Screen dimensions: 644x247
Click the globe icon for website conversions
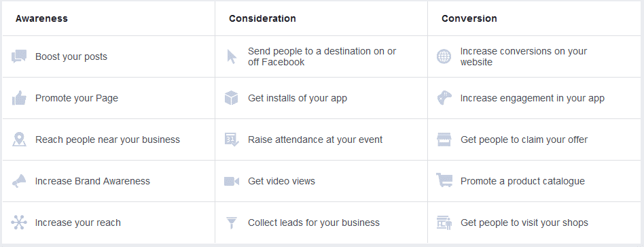[444, 56]
